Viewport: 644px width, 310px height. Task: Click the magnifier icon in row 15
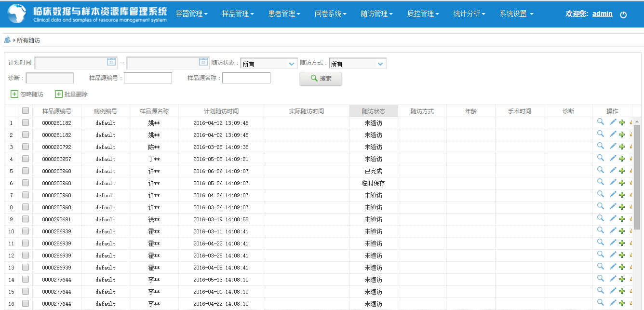[601, 290]
